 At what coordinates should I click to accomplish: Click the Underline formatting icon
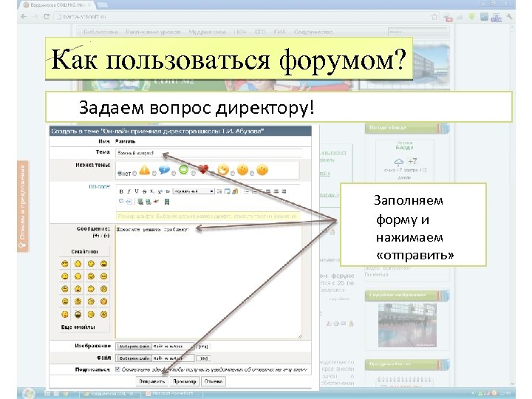[137, 191]
